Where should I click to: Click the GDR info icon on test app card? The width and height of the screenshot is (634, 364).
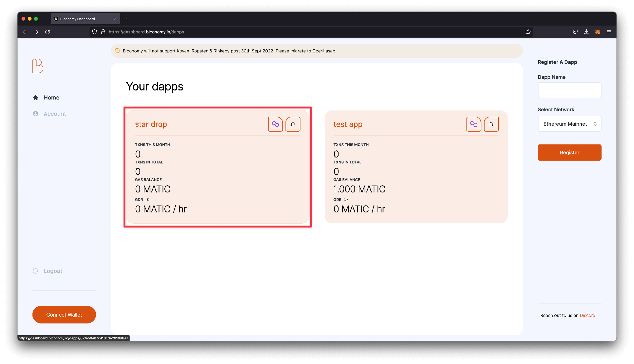point(346,199)
